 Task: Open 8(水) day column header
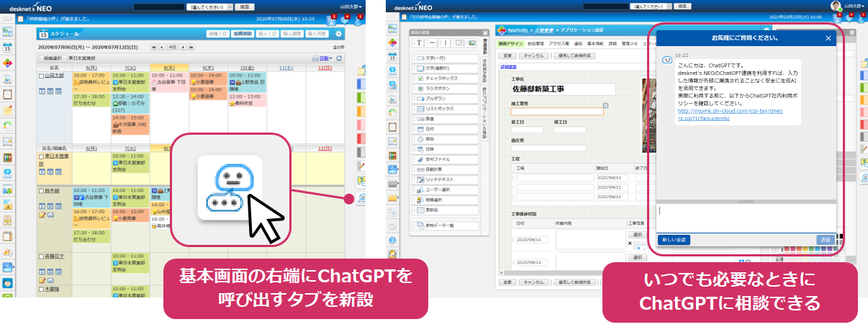[x=169, y=66]
